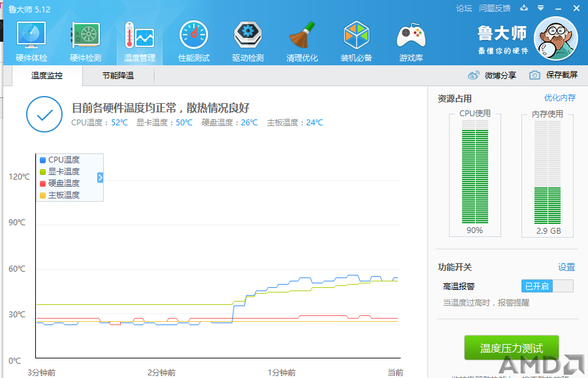Click the 功能开关 heading

point(454,267)
